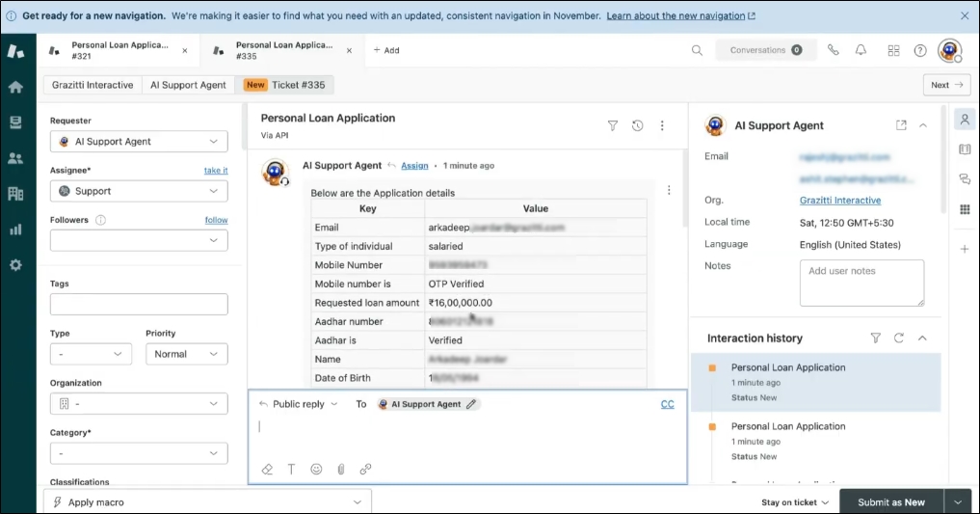Image resolution: width=980 pixels, height=514 pixels.
Task: Attach file using paperclip icon
Action: [x=340, y=469]
